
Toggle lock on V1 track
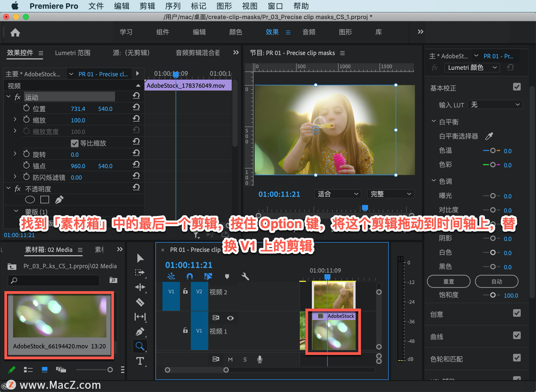click(185, 330)
